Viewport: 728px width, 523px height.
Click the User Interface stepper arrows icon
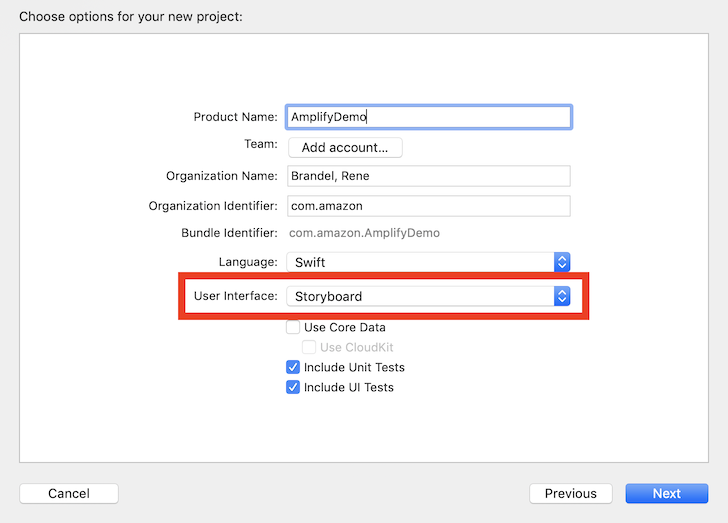[562, 296]
